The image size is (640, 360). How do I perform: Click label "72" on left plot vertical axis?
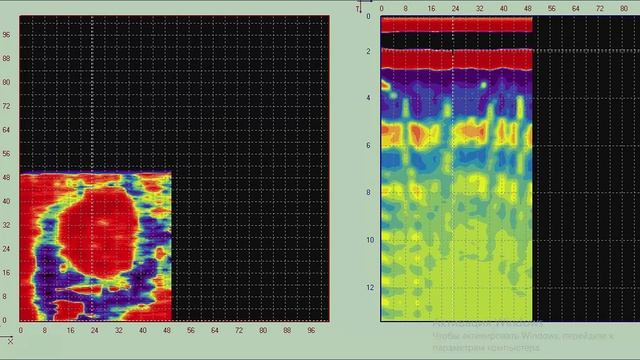pyautogui.click(x=6, y=106)
